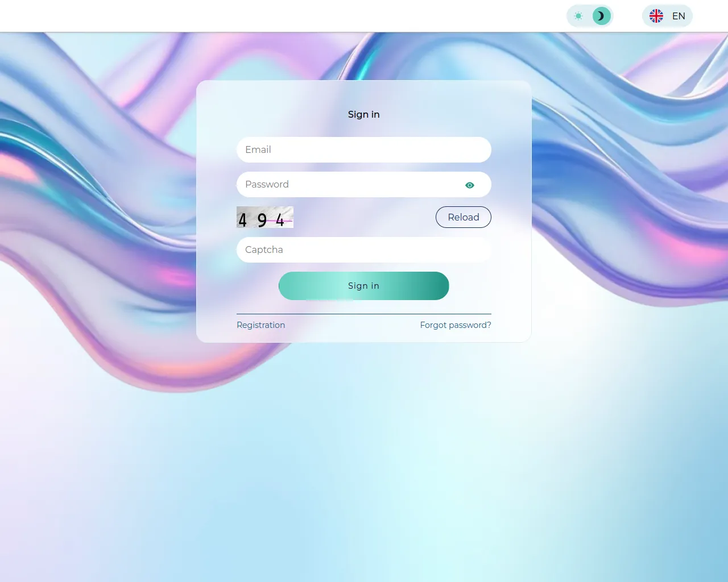Image resolution: width=728 pixels, height=582 pixels.
Task: Open the Forgot password link
Action: click(x=456, y=325)
